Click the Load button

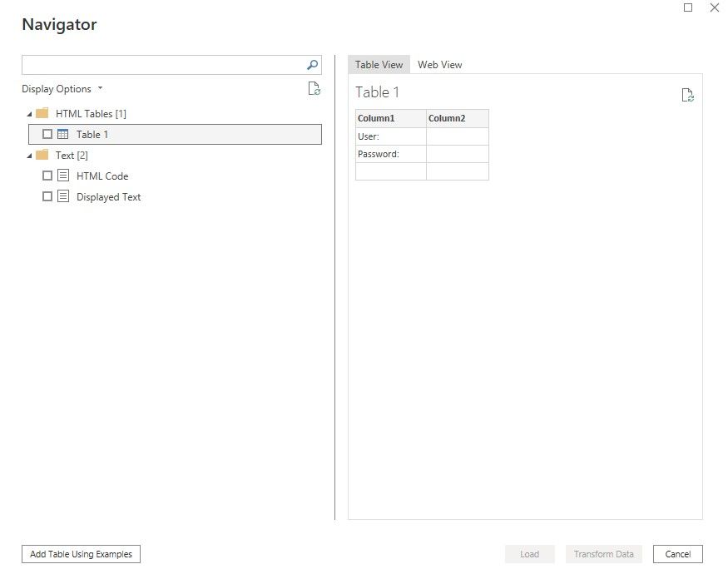tap(530, 554)
